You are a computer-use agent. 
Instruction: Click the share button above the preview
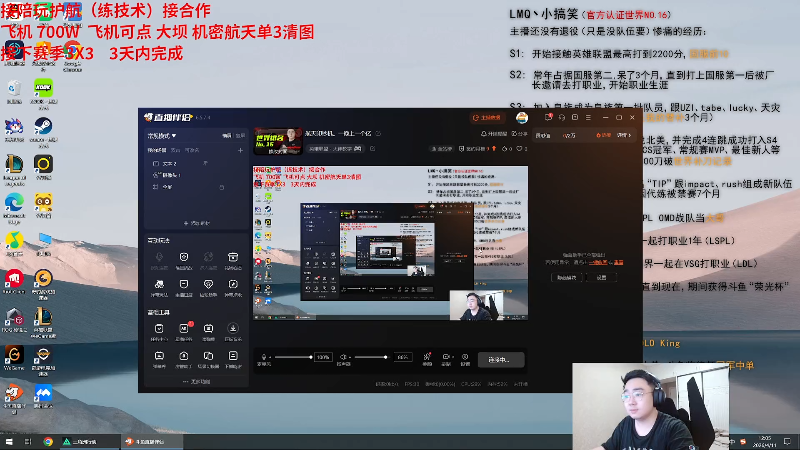[519, 134]
